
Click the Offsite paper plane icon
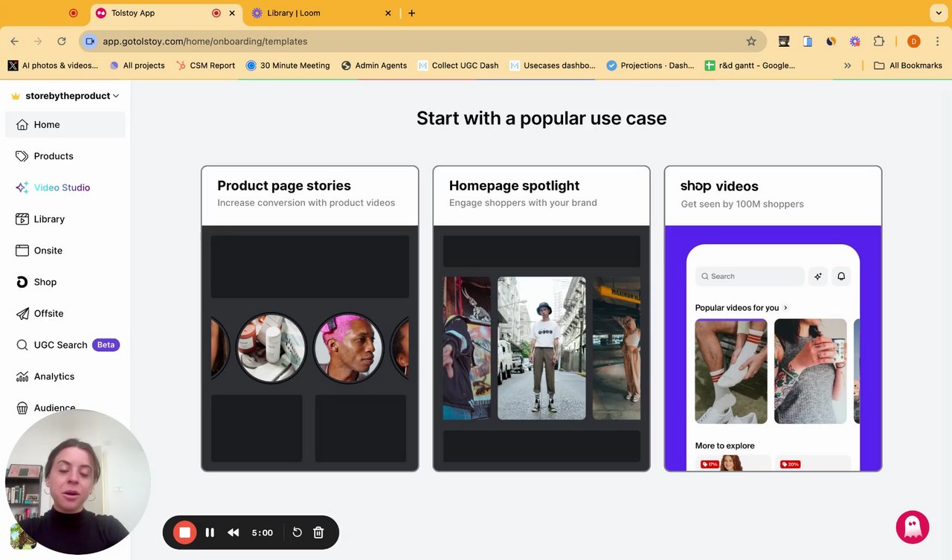(x=22, y=314)
